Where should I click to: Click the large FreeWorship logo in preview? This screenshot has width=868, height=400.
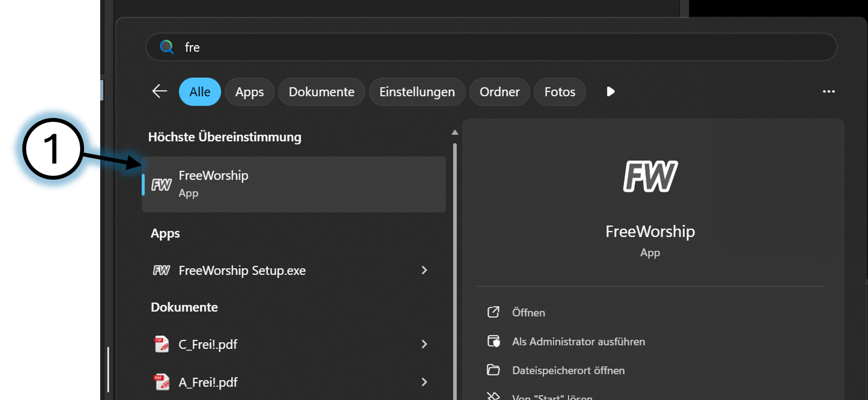coord(650,177)
